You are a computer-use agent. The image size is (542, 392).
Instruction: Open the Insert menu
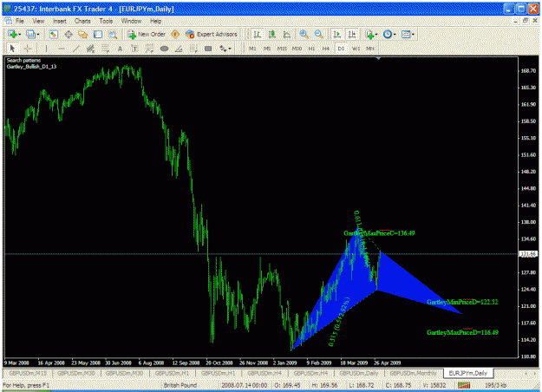coord(60,21)
